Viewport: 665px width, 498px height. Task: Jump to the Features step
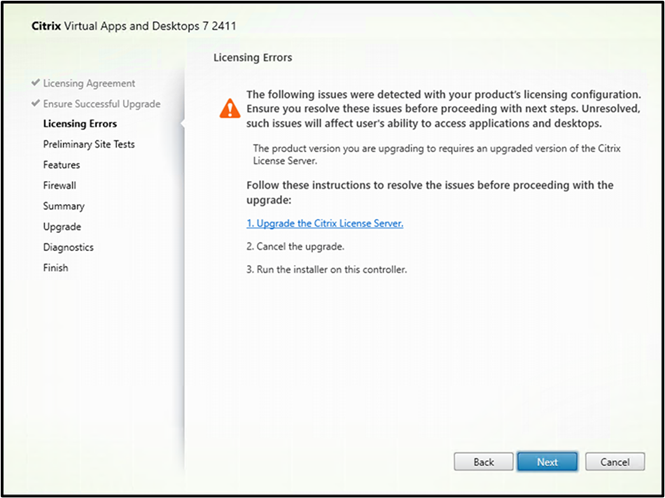pos(61,165)
